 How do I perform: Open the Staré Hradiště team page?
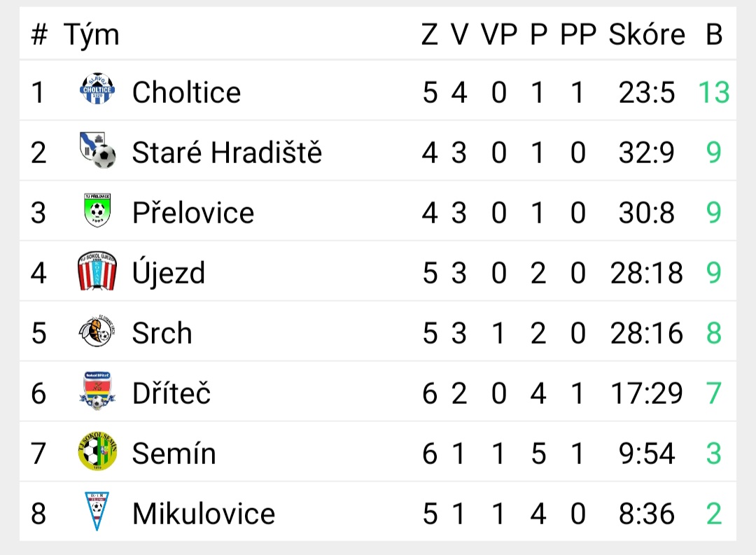227,153
